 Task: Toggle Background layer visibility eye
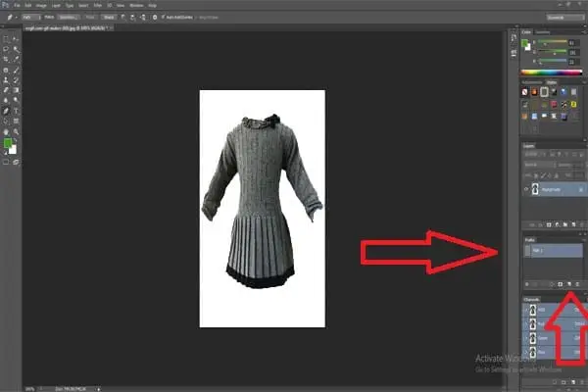click(x=526, y=189)
